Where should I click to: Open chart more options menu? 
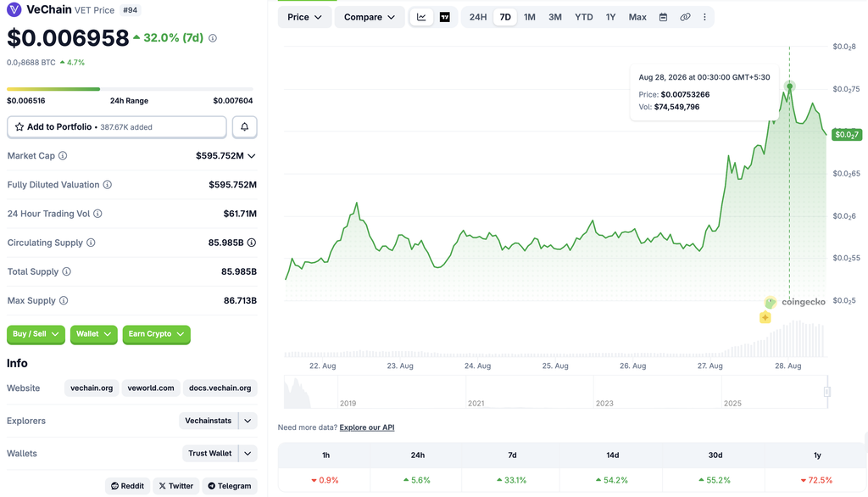(x=704, y=17)
